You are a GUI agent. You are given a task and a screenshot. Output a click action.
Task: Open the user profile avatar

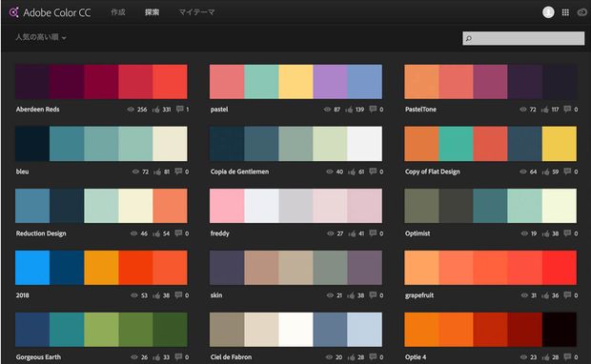[x=548, y=12]
